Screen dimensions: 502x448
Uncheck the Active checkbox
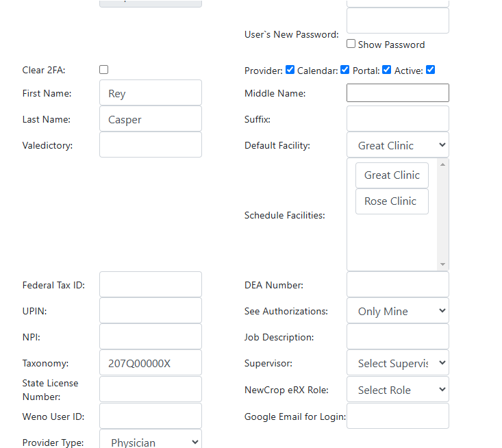point(431,69)
